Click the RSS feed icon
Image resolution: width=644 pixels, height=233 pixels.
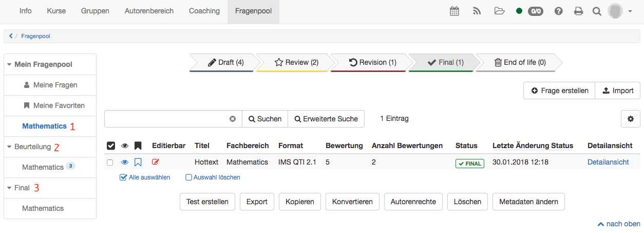[x=477, y=11]
